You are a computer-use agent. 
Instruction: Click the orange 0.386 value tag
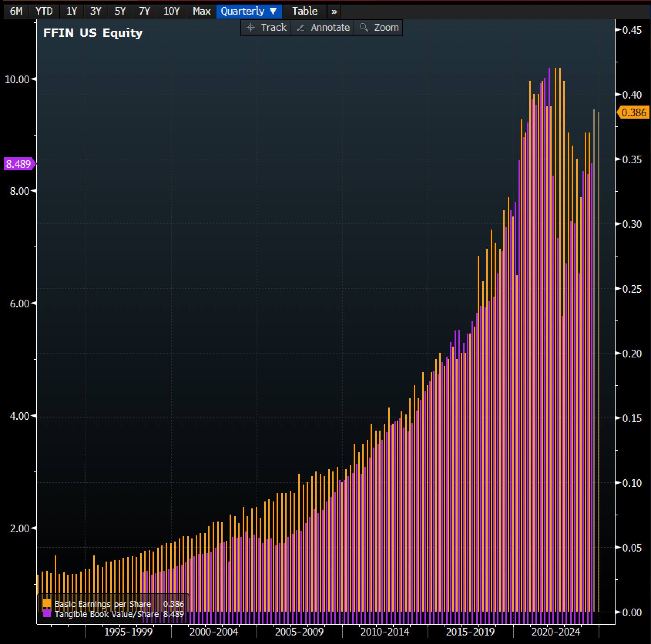634,112
